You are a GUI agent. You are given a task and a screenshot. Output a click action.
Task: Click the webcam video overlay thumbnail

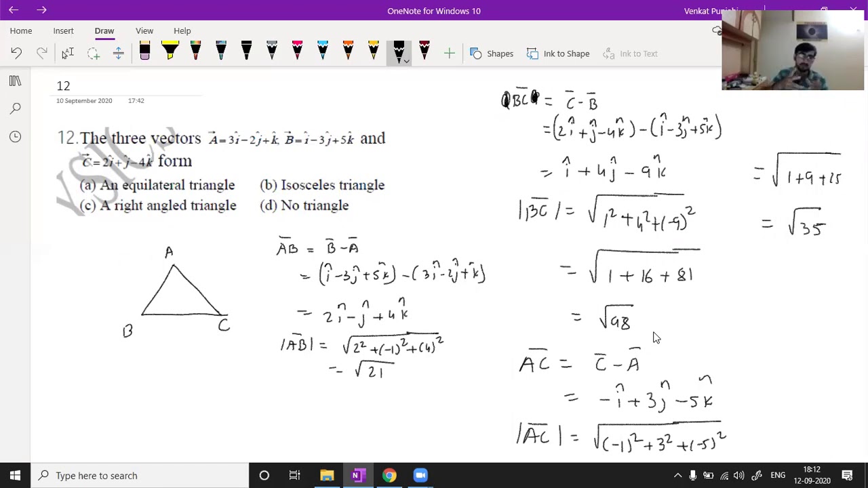coord(793,50)
